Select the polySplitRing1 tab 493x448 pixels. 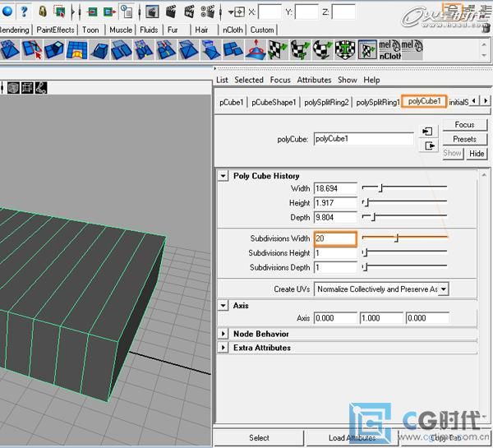[378, 102]
